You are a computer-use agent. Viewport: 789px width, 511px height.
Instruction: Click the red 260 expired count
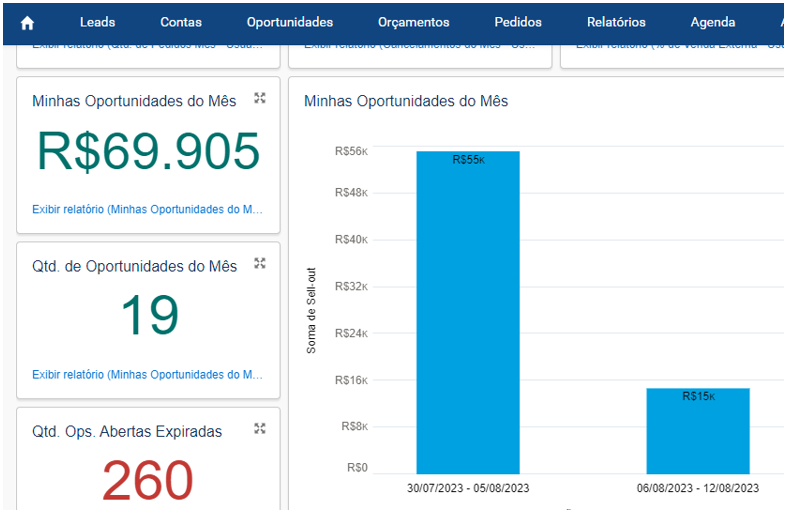(148, 481)
